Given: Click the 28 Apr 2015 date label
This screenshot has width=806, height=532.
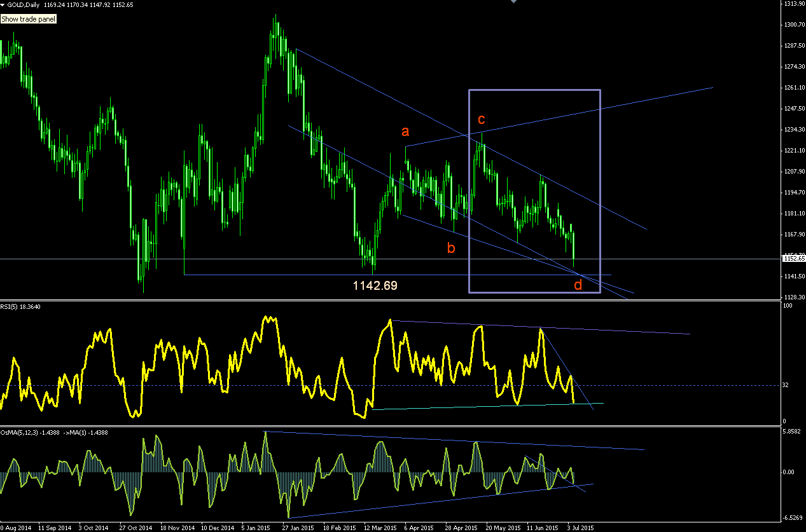Looking at the screenshot, I should (x=461, y=528).
